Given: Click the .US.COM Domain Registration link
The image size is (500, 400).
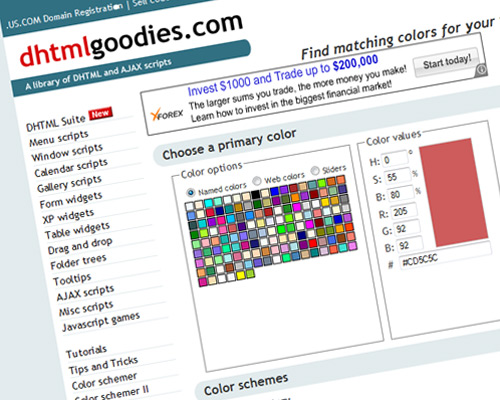Looking at the screenshot, I should pos(65,16).
